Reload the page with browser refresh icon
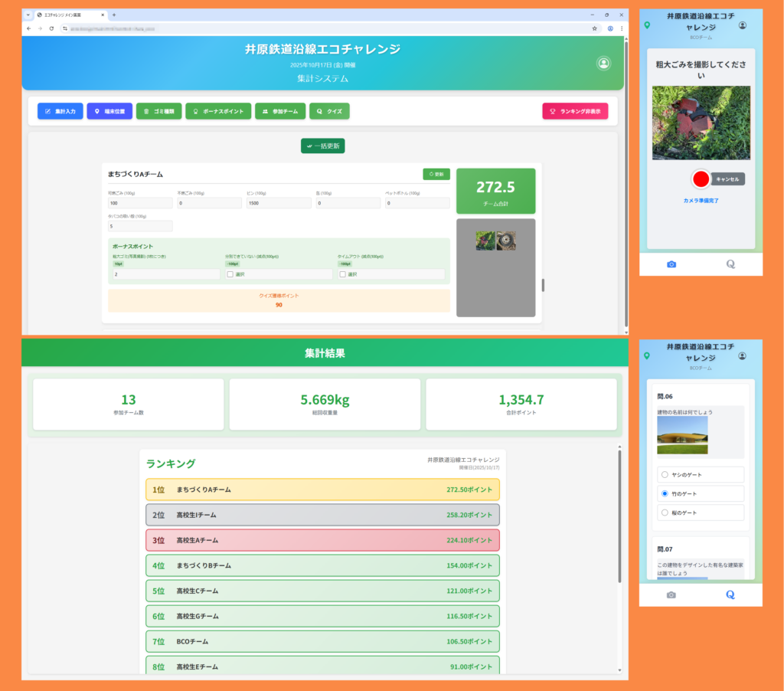Viewport: 784px width, 691px height. tap(51, 28)
